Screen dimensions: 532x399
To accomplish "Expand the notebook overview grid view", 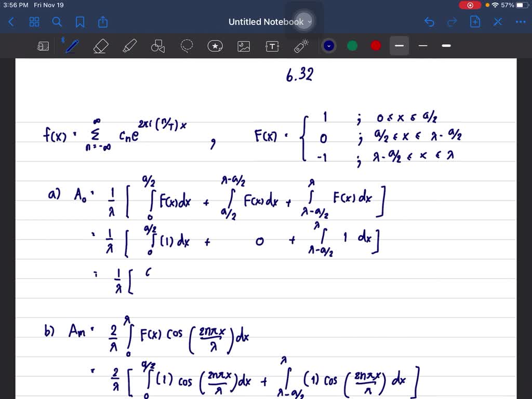I will tap(34, 22).
